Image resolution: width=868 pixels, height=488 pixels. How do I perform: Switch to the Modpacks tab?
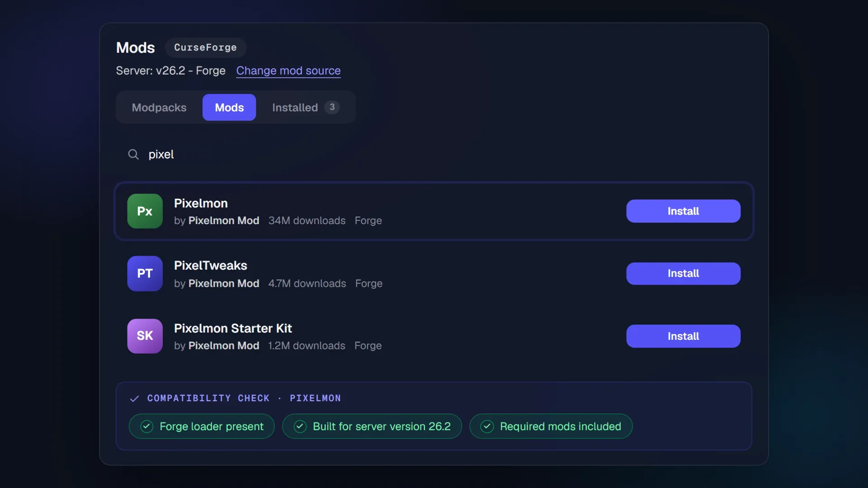[159, 108]
